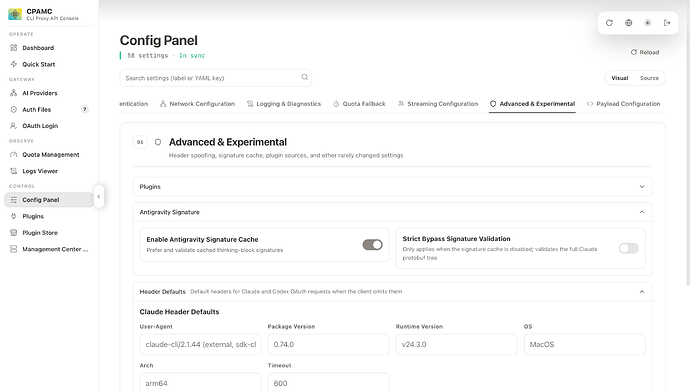Viewport: 690px width, 392px height.
Task: Click the Search settings input field
Action: point(216,78)
